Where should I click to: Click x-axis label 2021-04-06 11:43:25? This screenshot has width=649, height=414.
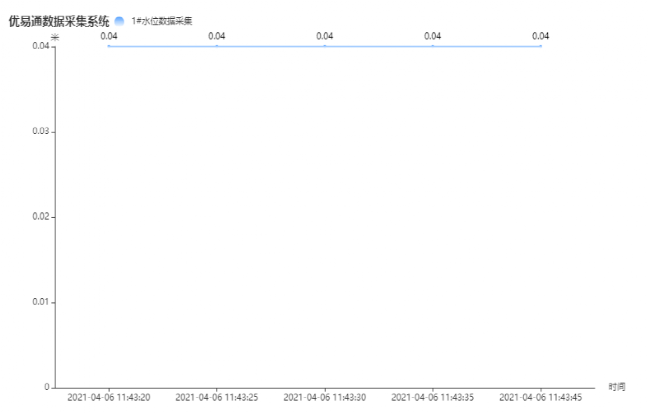[x=217, y=397]
